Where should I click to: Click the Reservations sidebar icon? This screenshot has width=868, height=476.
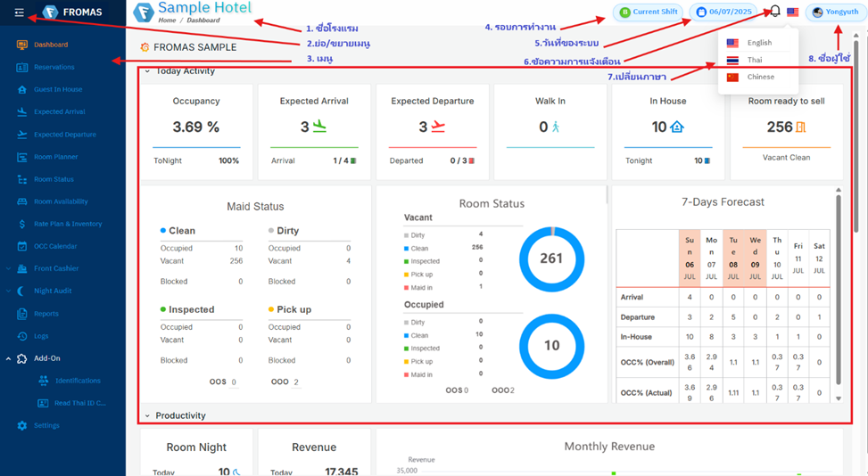tap(22, 67)
